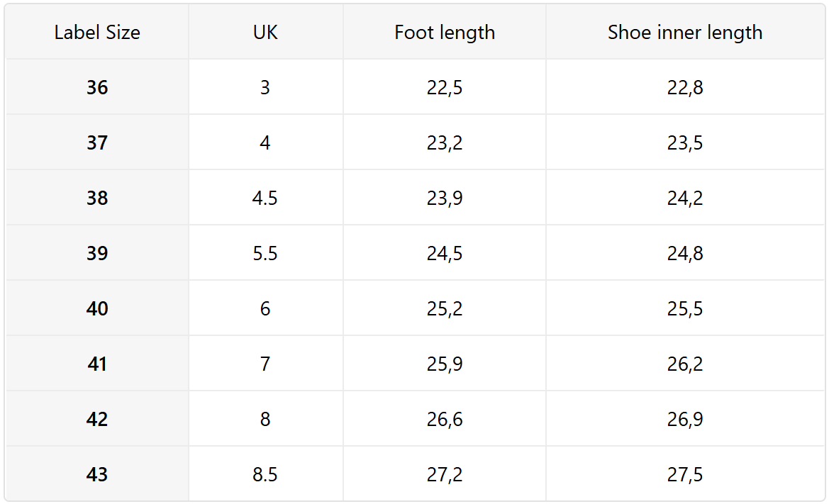Select label size 37 cell

[97, 143]
